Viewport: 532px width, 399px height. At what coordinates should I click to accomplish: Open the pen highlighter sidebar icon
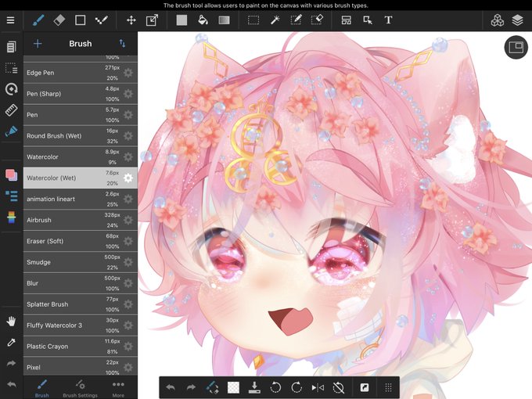click(x=11, y=131)
